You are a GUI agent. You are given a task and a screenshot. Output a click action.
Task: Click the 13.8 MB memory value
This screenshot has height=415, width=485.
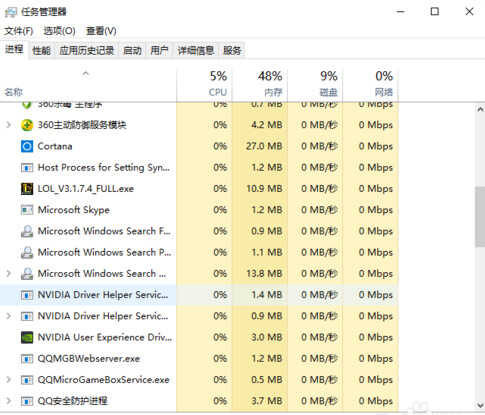pos(264,274)
